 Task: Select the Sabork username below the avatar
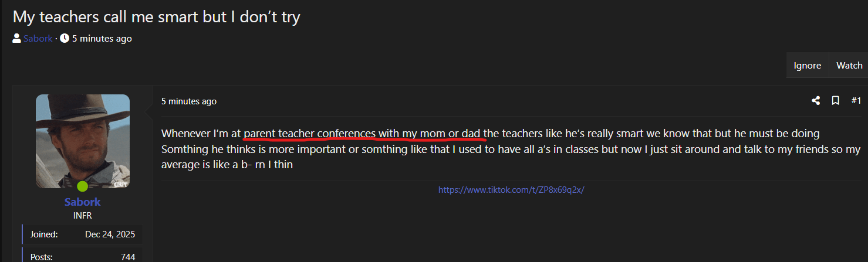[82, 202]
